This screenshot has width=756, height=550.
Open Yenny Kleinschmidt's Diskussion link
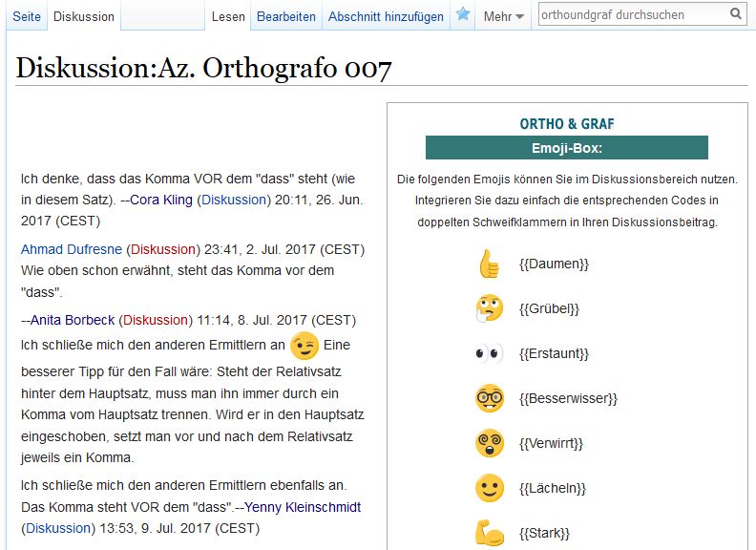[x=58, y=528]
